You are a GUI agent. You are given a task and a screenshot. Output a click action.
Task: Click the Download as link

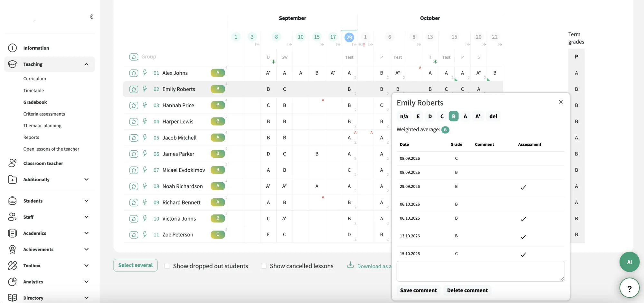pos(374,266)
